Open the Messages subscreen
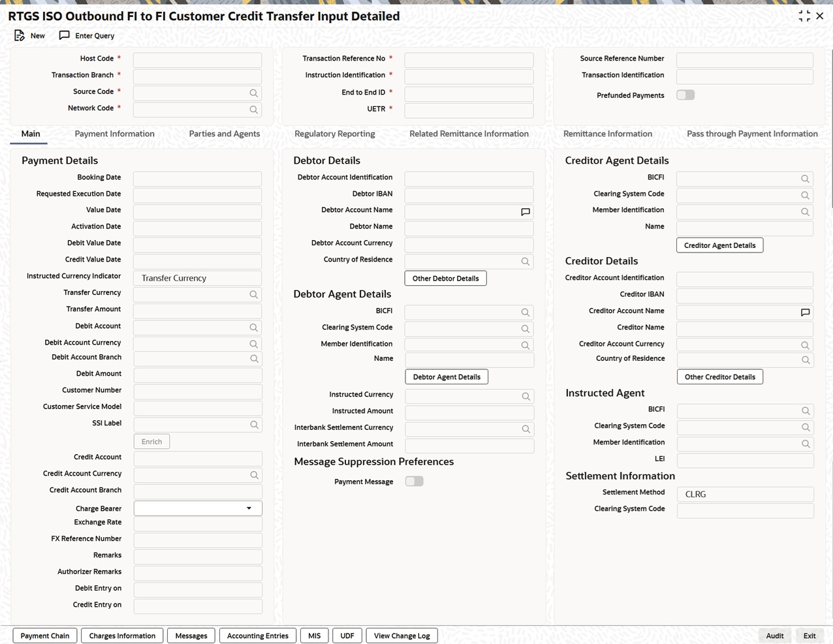Image resolution: width=833 pixels, height=644 pixels. tap(191, 636)
